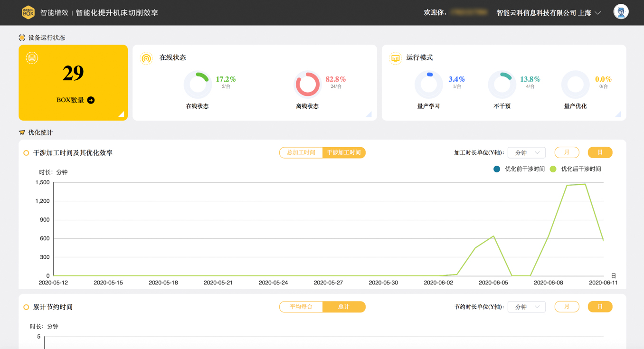
Task: Click the 设备运行状态 section icon
Action: pos(22,38)
